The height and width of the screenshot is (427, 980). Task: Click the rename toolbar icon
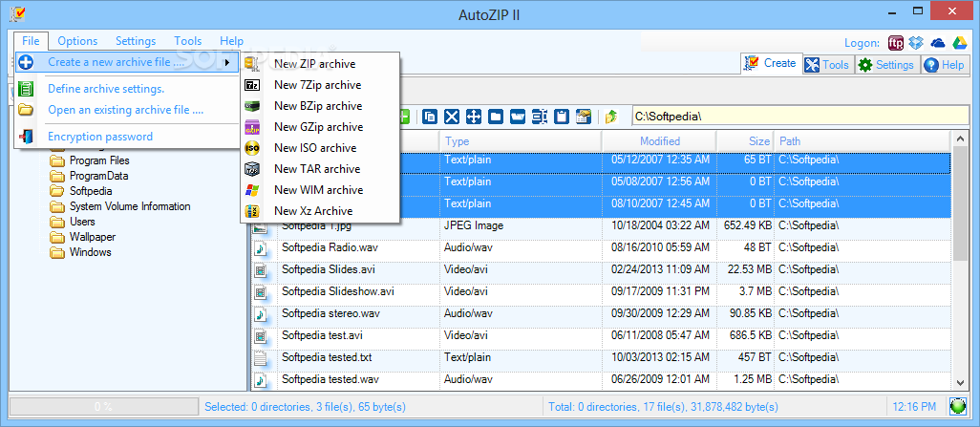(540, 117)
